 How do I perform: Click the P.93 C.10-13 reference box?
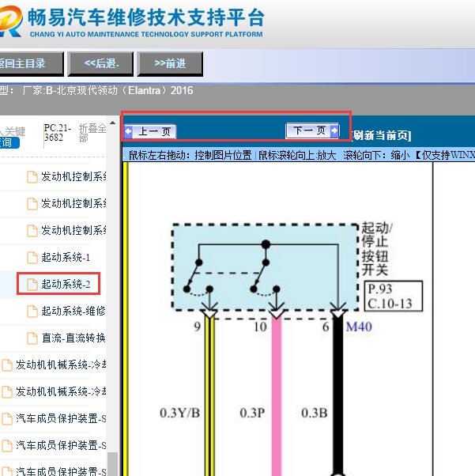[394, 297]
